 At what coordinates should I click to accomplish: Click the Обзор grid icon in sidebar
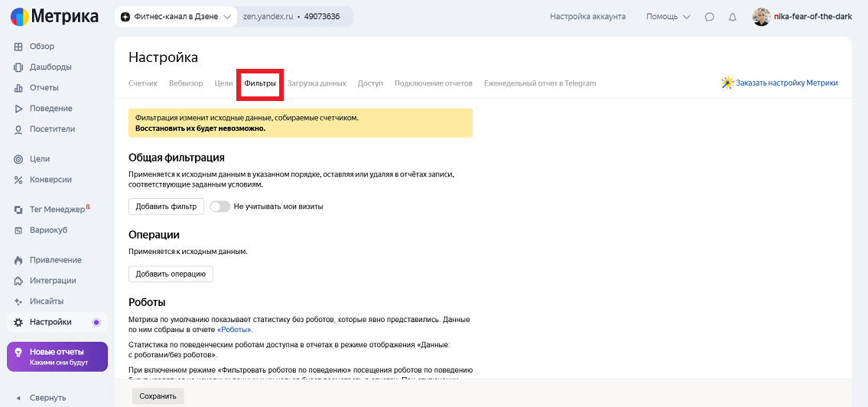click(x=18, y=47)
